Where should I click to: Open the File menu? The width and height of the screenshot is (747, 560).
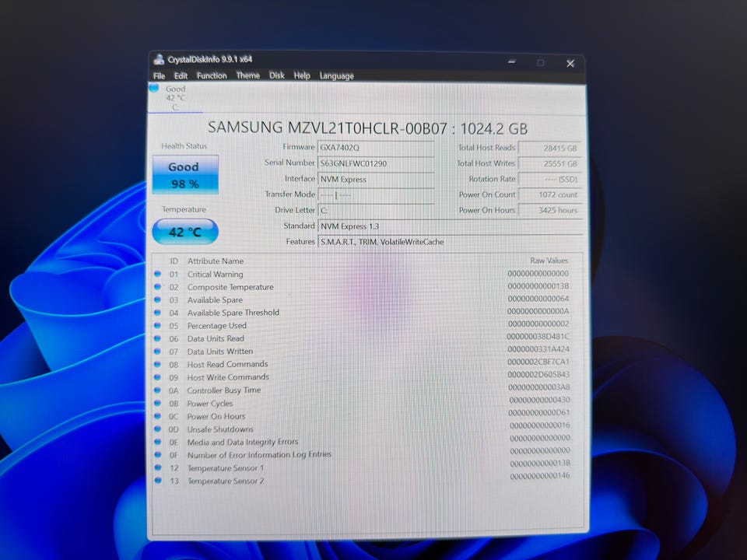159,75
